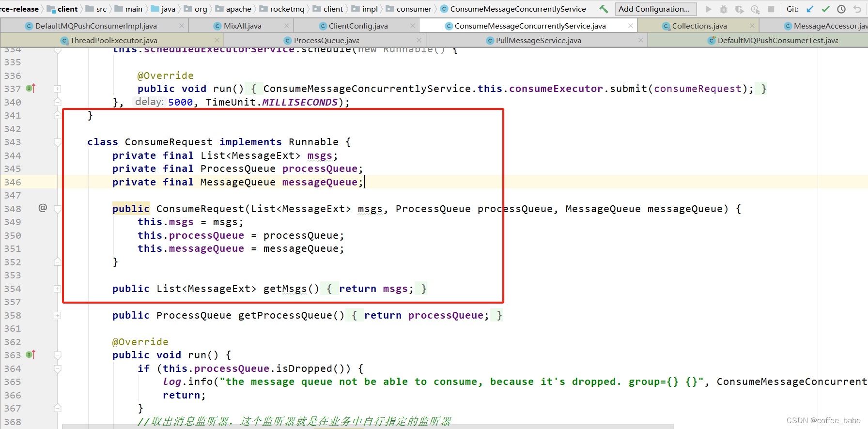The image size is (868, 429).
Task: Close the ProcessQueue.java tab
Action: [419, 40]
